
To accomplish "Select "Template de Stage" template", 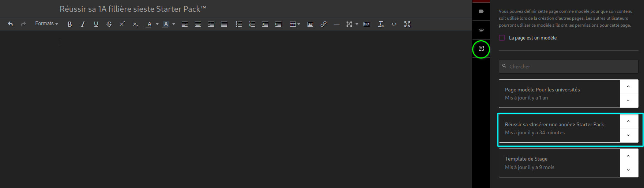I will tap(559, 163).
